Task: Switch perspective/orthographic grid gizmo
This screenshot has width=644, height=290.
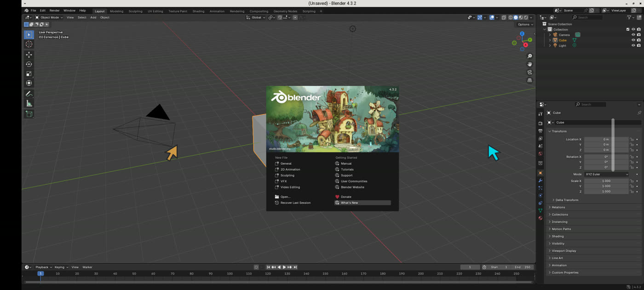Action: coord(529,80)
